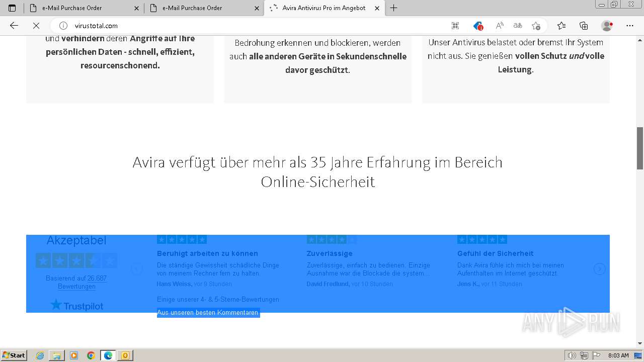Click reviewer name Hans Weiss
The height and width of the screenshot is (362, 644).
(x=174, y=284)
